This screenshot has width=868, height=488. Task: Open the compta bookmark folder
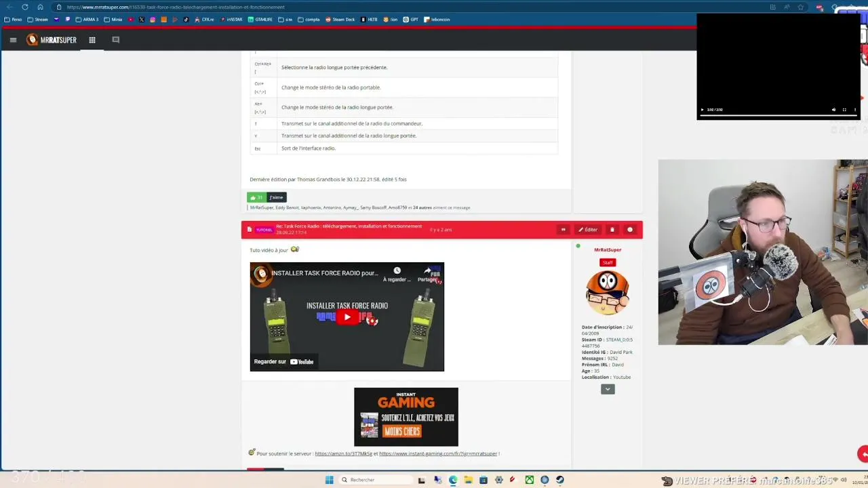pos(309,20)
